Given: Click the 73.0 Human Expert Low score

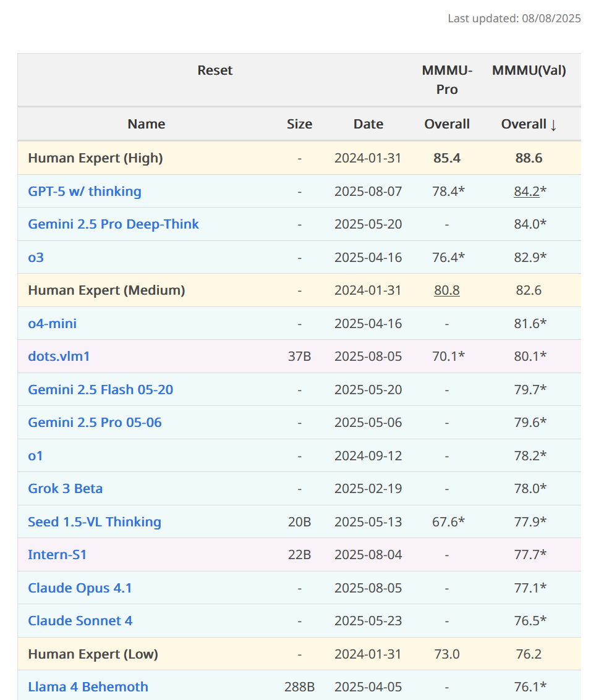Looking at the screenshot, I should coord(447,654).
